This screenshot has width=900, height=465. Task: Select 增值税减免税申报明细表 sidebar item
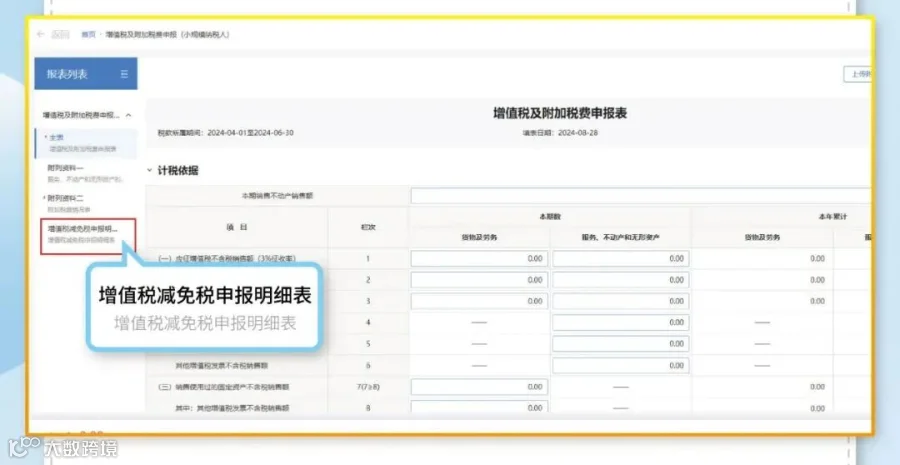point(88,236)
